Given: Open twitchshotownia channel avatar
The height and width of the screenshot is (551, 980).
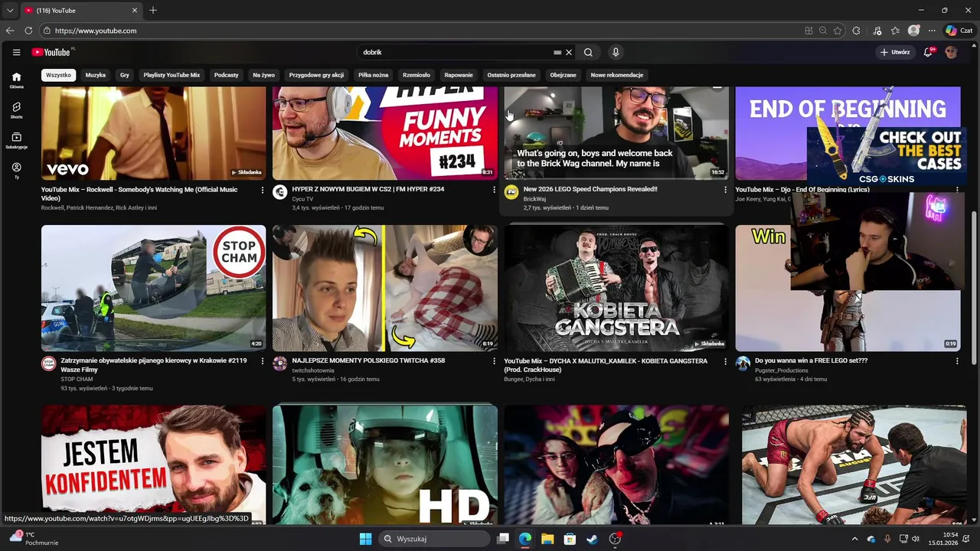Looking at the screenshot, I should pyautogui.click(x=279, y=364).
